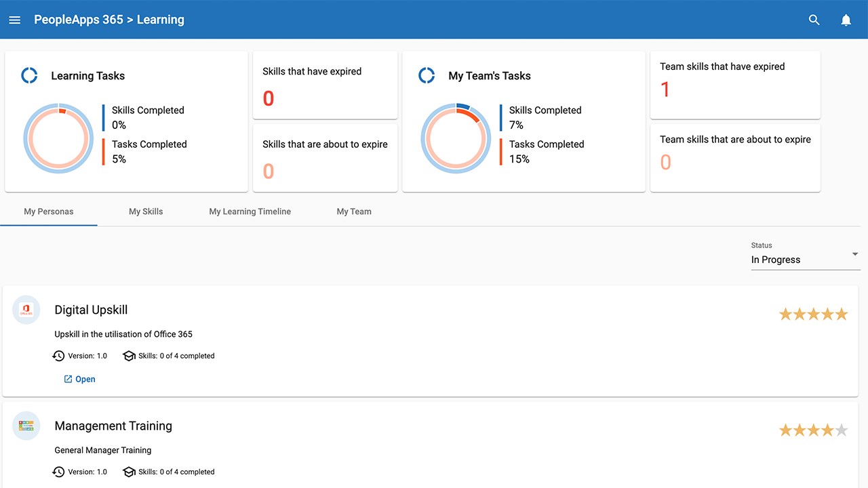
Task: Click the Learning Tasks heading
Action: 88,76
